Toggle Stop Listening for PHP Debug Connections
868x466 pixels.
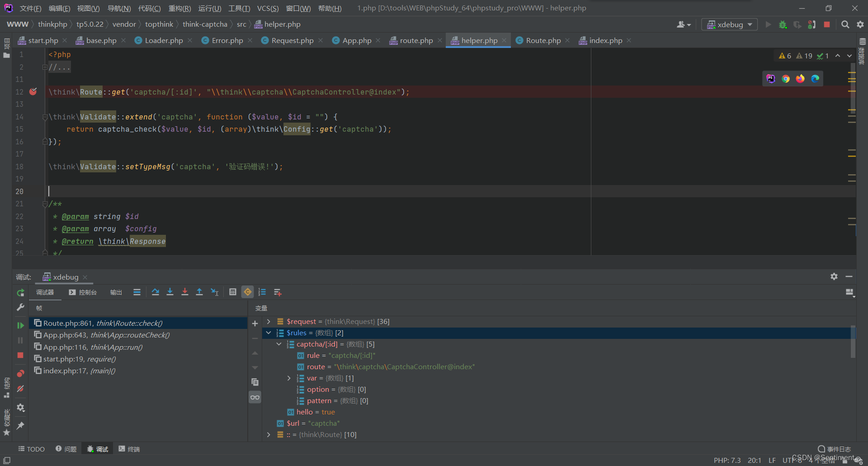tap(812, 24)
